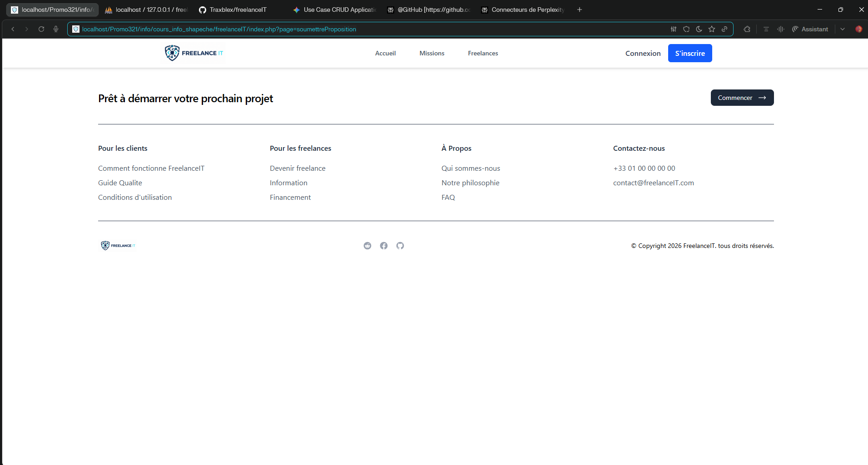Screen dimensions: 868x465
Task: Click the red profile icon at toolbar end
Action: (x=858, y=29)
